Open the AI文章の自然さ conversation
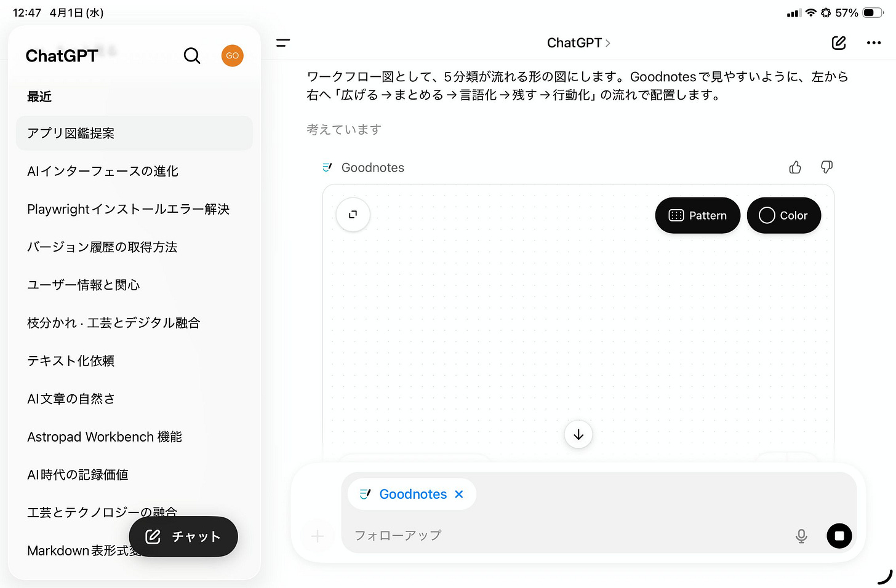 [134, 399]
